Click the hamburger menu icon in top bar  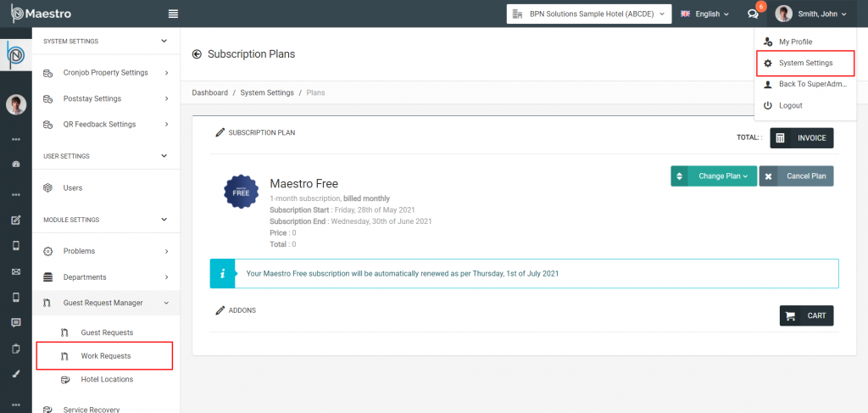click(x=173, y=14)
